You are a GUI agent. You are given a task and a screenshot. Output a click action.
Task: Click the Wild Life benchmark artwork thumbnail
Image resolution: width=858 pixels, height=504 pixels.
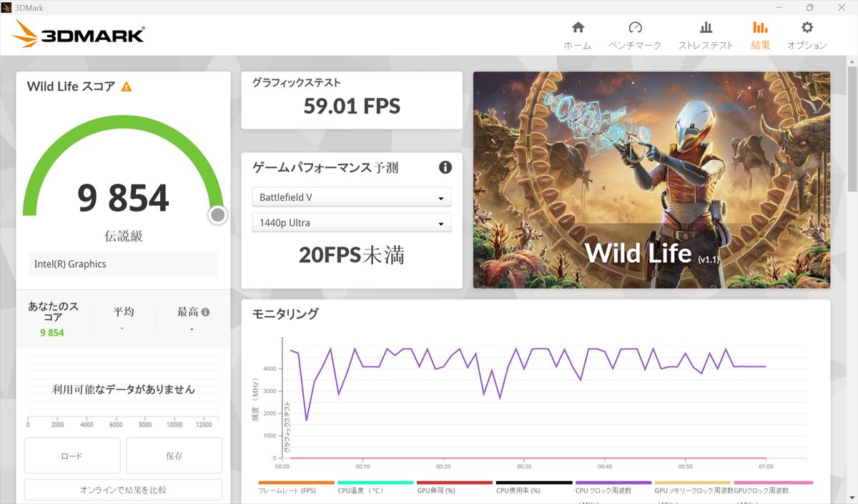point(651,179)
